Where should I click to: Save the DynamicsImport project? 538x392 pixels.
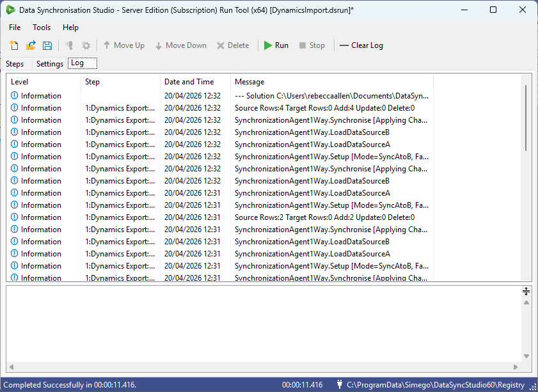tap(47, 45)
